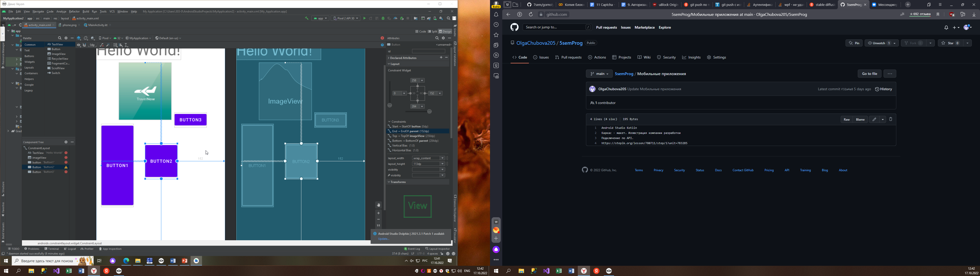Image resolution: width=980 pixels, height=276 pixels.
Task: Click the id input field in Attributes
Action: click(x=429, y=51)
